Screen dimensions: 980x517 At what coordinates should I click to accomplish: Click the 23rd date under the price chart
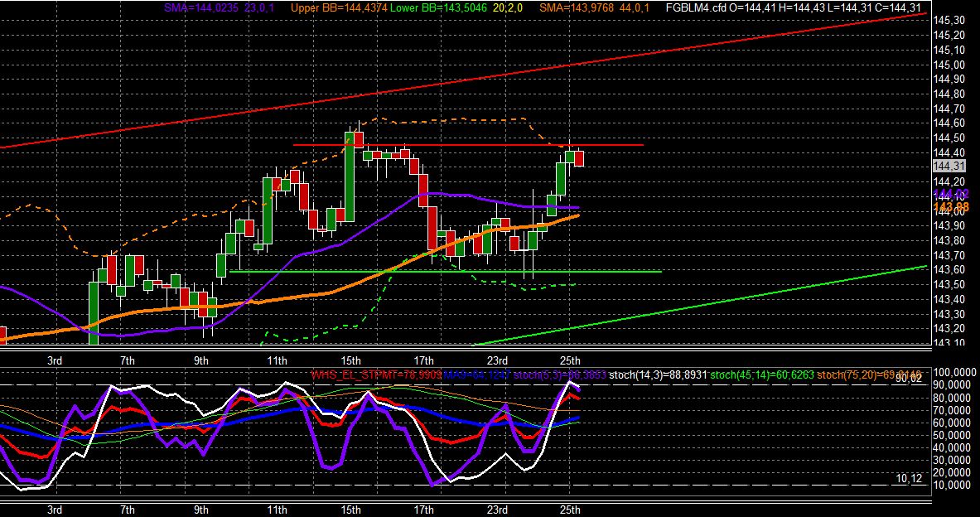tap(498, 360)
